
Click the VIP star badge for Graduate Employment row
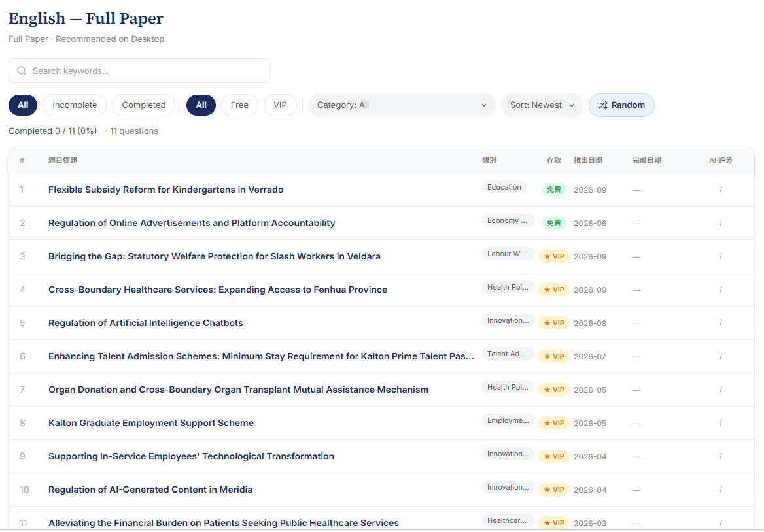(x=554, y=423)
